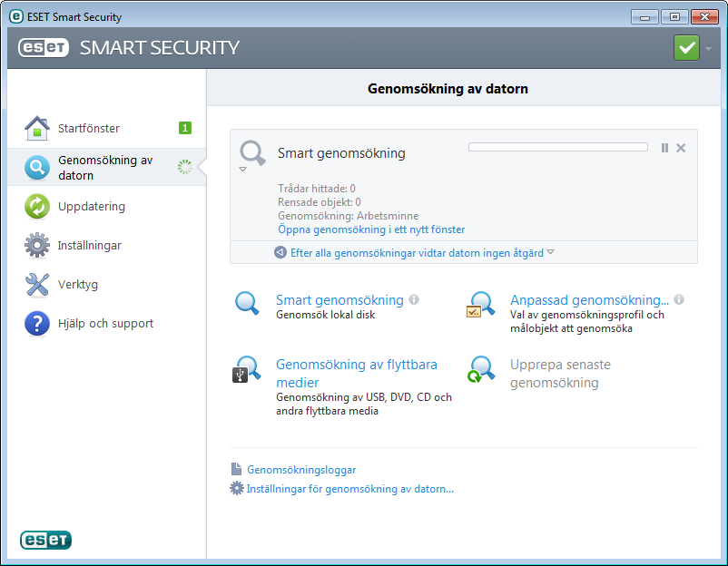This screenshot has width=728, height=566.
Task: Click info icon beside Anpassad genomsökning
Action: 679,299
